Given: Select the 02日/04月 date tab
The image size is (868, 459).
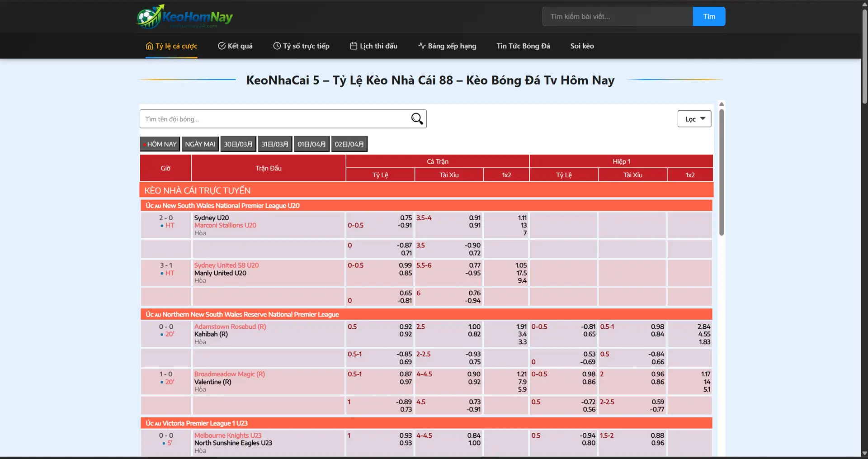Looking at the screenshot, I should pyautogui.click(x=349, y=144).
